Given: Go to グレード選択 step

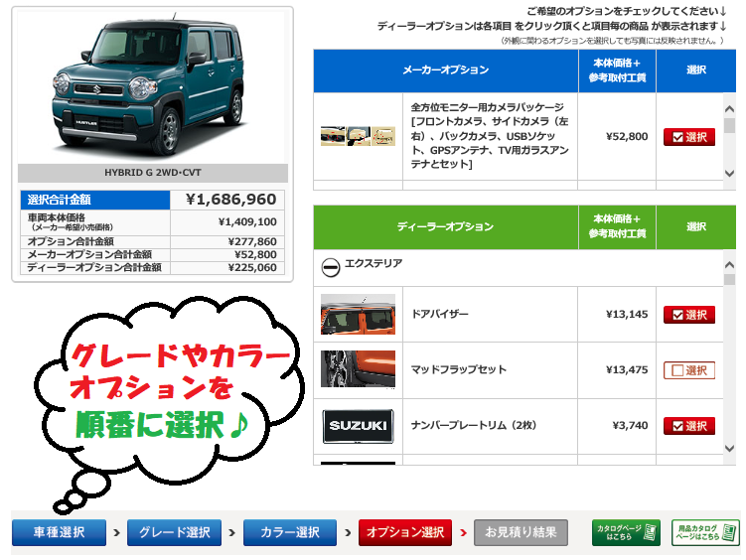Looking at the screenshot, I should click(x=174, y=532).
